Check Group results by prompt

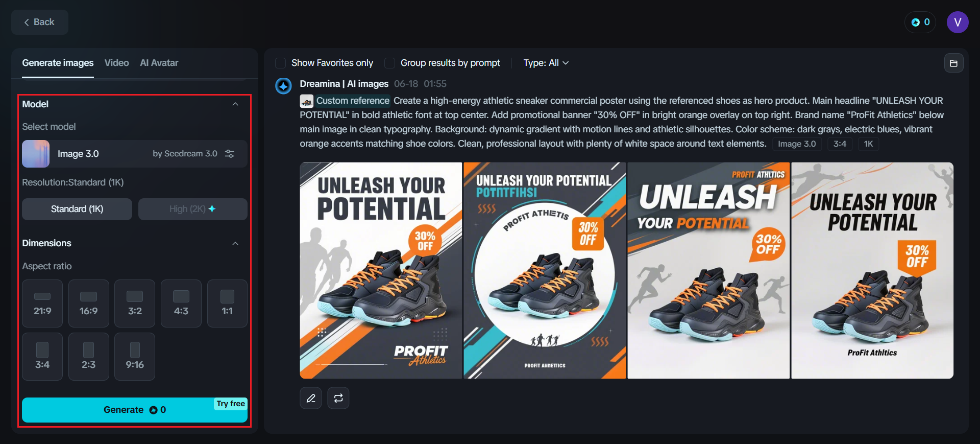[389, 63]
